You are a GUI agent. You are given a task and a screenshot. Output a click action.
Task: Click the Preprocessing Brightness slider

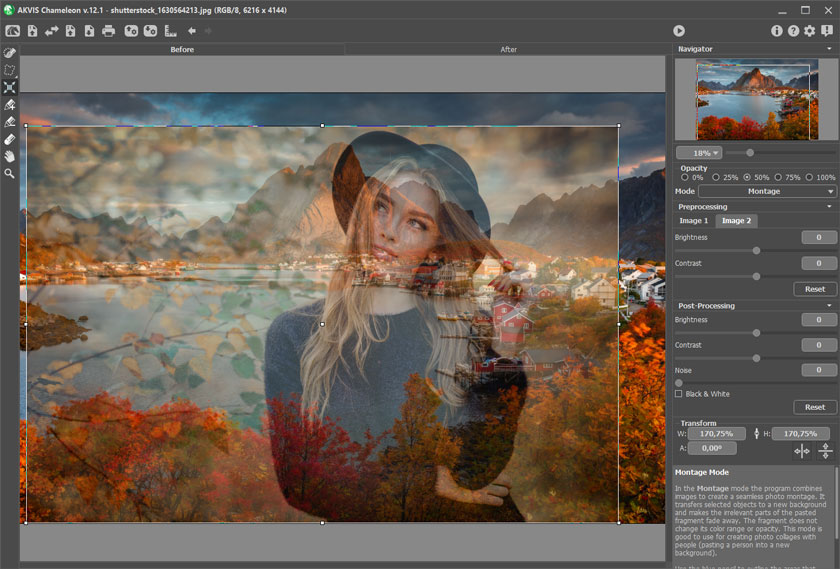[x=755, y=251]
